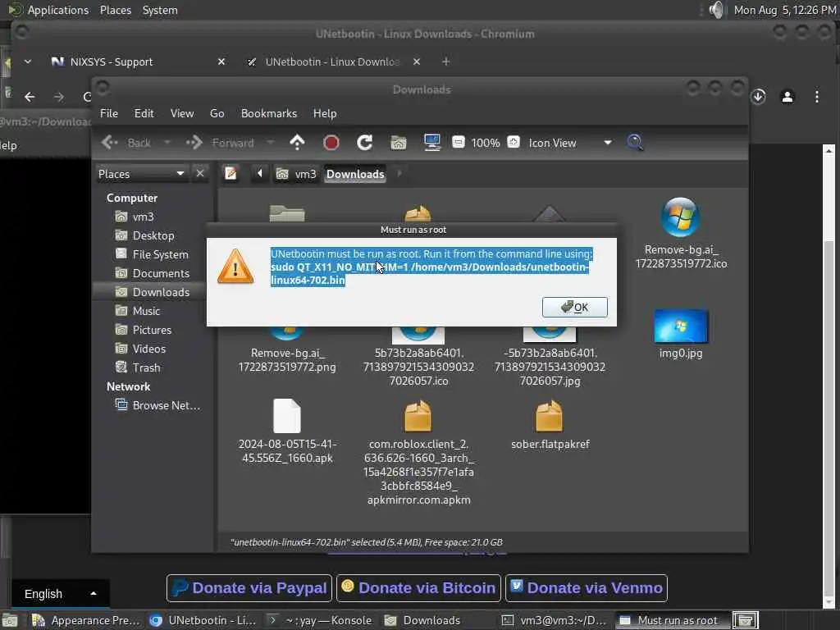Go up to the parent folder
840x630 pixels.
[x=297, y=143]
